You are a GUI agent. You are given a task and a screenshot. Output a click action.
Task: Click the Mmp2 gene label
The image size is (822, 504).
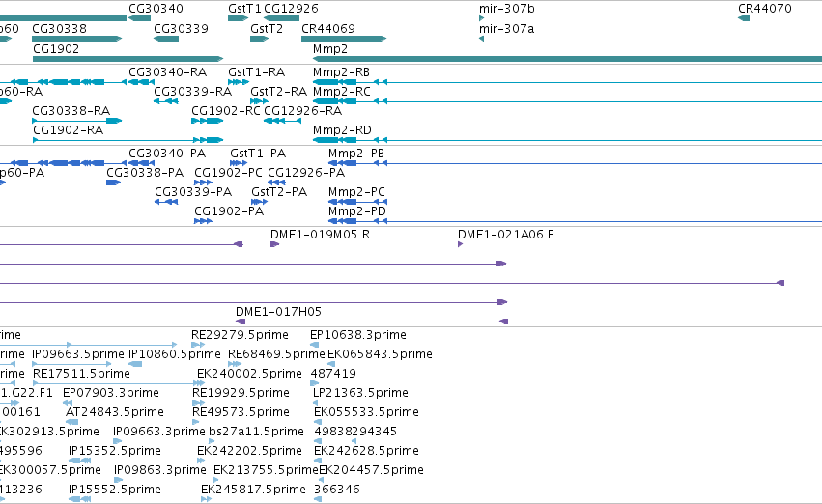330,48
